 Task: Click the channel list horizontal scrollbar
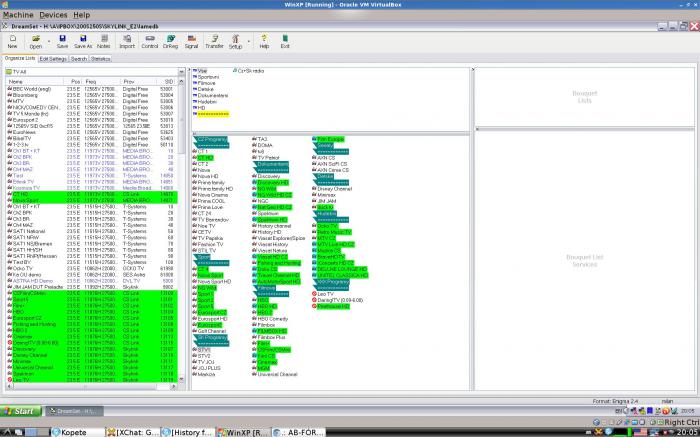[x=87, y=387]
